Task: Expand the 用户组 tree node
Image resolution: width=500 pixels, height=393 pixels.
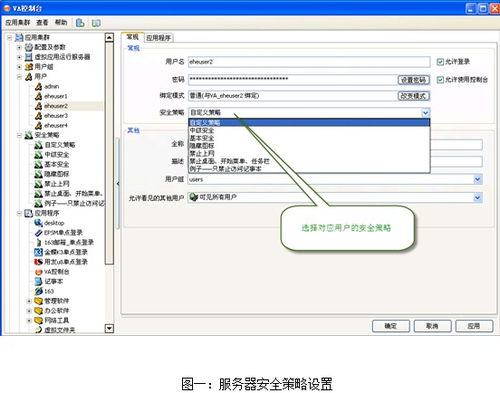Action: [19, 67]
